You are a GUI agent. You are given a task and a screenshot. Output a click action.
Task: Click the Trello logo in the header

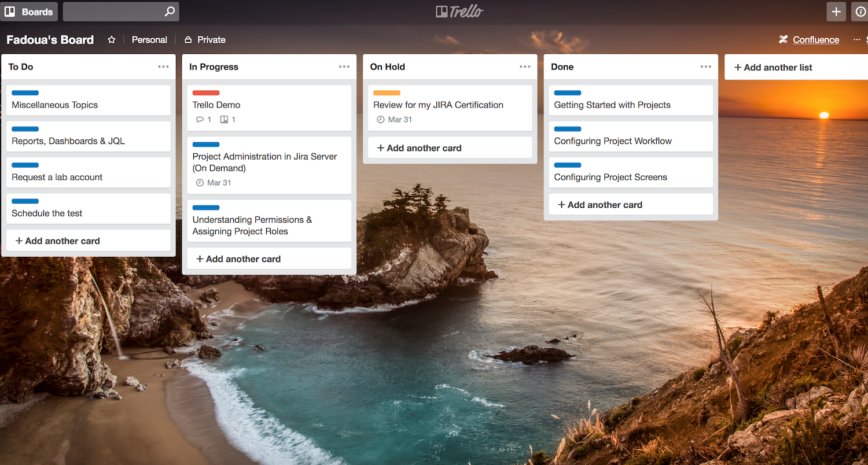point(459,11)
